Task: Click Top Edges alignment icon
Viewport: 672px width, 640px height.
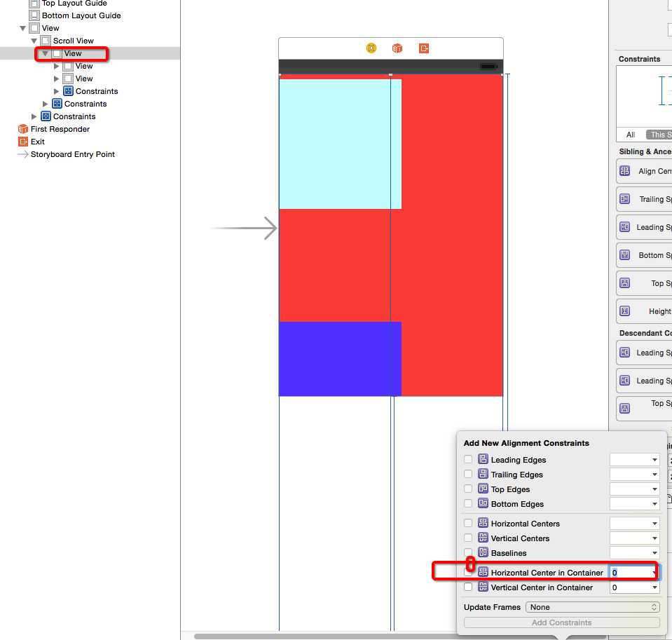Action: [x=483, y=489]
